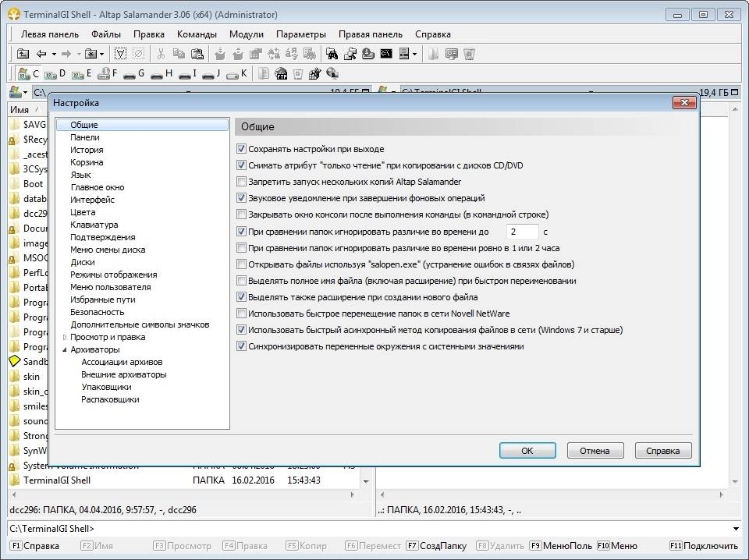Open Find Files binoculars icon
Screen dimensions: 749x560
pyautogui.click(x=332, y=54)
